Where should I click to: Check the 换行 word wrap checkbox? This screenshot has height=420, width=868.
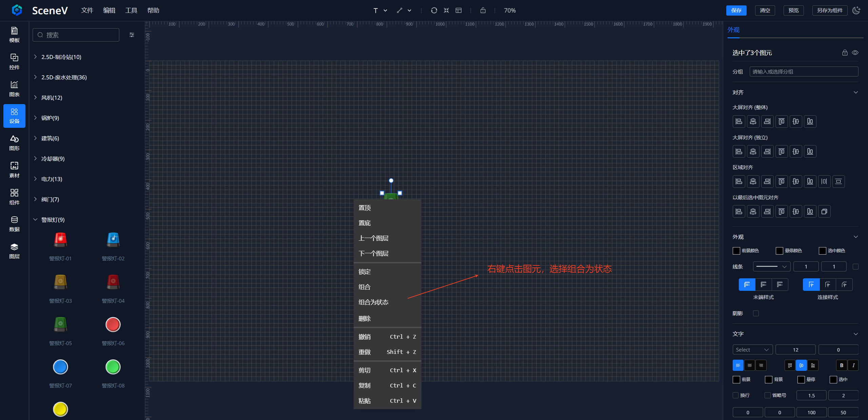735,395
